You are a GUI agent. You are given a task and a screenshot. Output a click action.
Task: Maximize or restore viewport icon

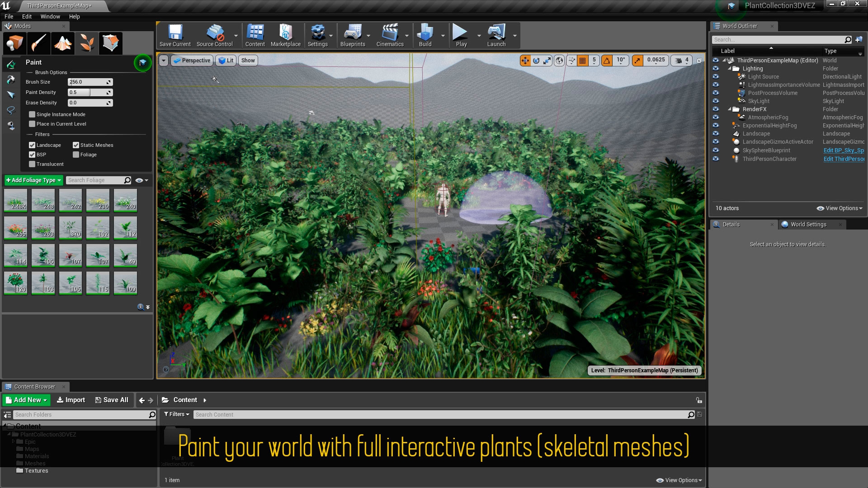(699, 61)
